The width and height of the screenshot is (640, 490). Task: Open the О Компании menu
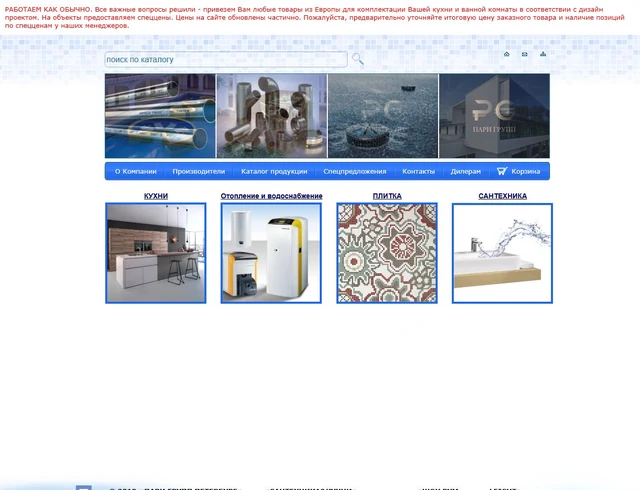click(x=136, y=172)
